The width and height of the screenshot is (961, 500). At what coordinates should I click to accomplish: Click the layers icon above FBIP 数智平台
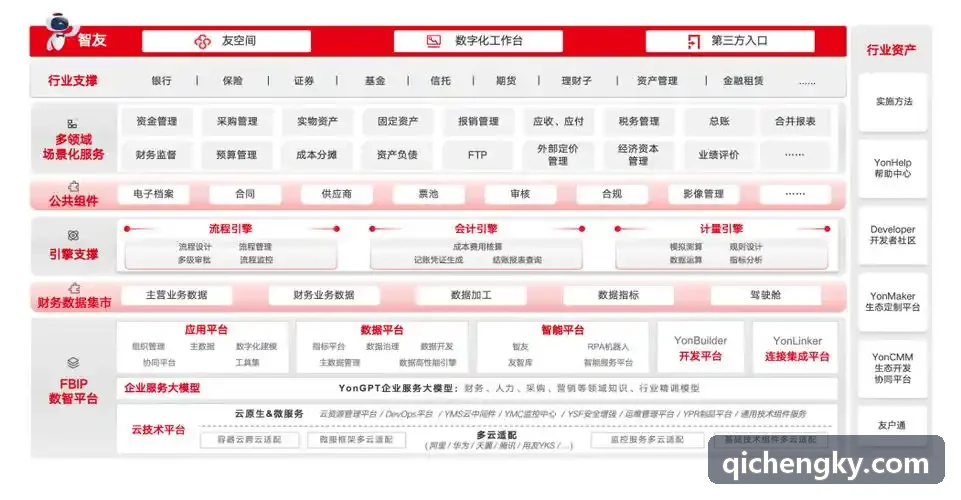[x=73, y=363]
